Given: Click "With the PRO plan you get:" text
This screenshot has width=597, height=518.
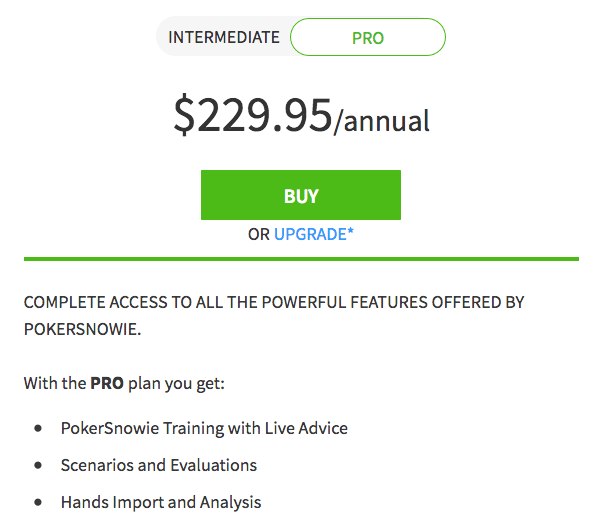Looking at the screenshot, I should point(124,384).
